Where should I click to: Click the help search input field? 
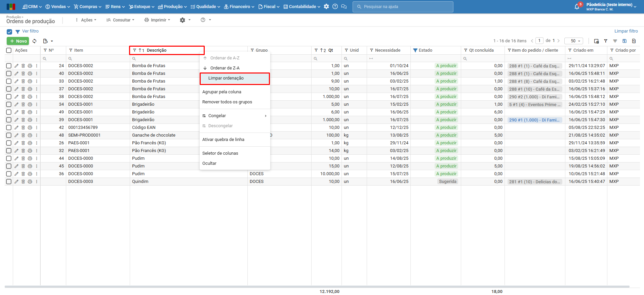(x=403, y=7)
